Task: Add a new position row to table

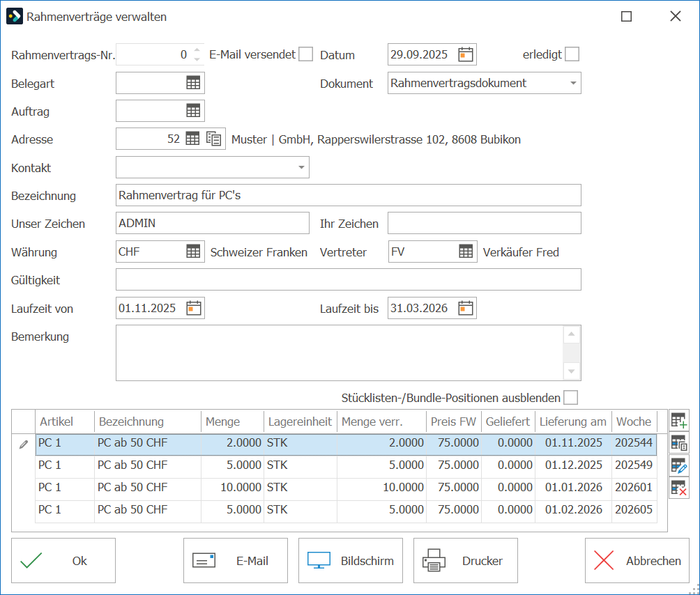Action: 678,421
